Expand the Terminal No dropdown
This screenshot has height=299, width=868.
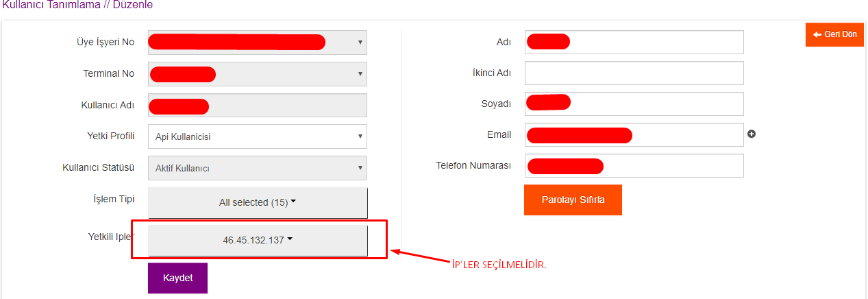pos(258,74)
